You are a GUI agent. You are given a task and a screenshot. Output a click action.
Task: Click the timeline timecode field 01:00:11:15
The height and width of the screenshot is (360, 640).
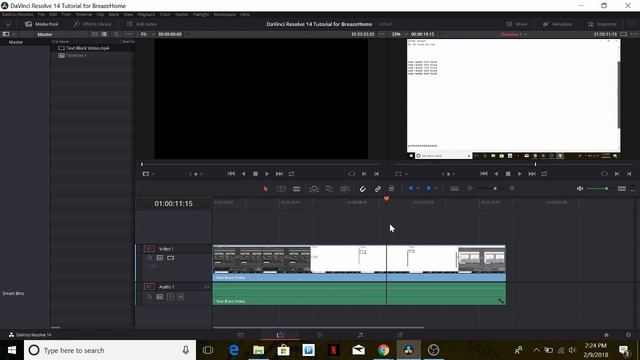click(x=173, y=203)
